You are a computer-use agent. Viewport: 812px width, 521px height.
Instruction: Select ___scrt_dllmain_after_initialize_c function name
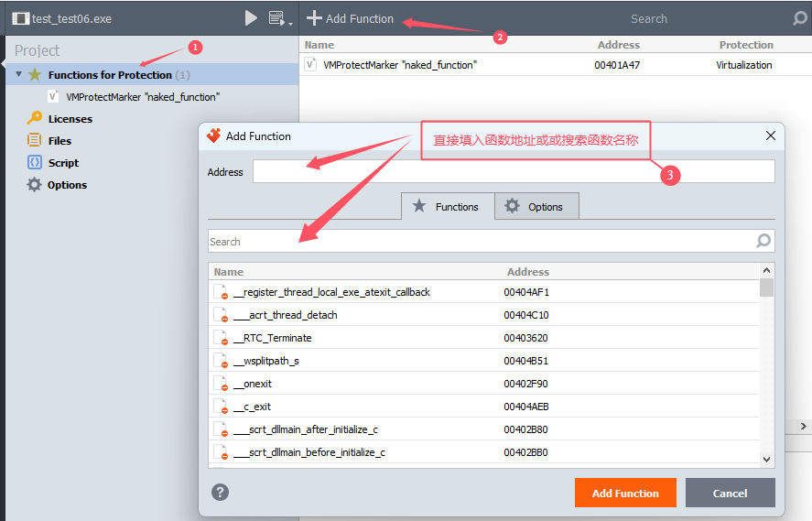306,429
